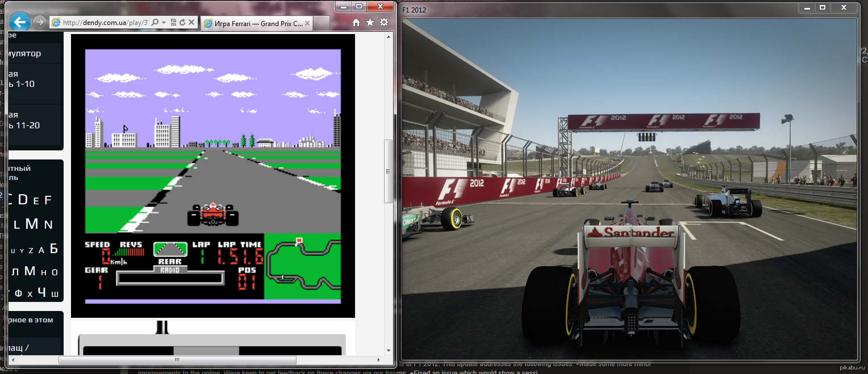Click the browser vertical scrollbar thumb
The height and width of the screenshot is (374, 868).
click(389, 171)
